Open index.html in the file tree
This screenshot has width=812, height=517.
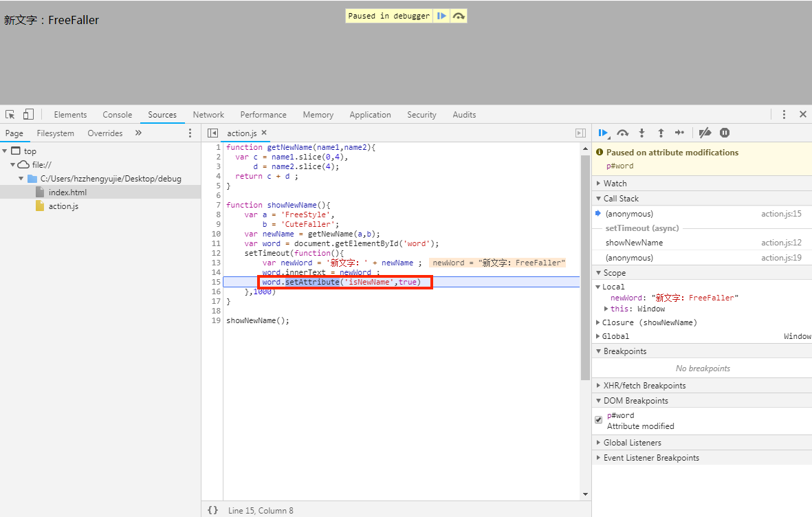(67, 192)
